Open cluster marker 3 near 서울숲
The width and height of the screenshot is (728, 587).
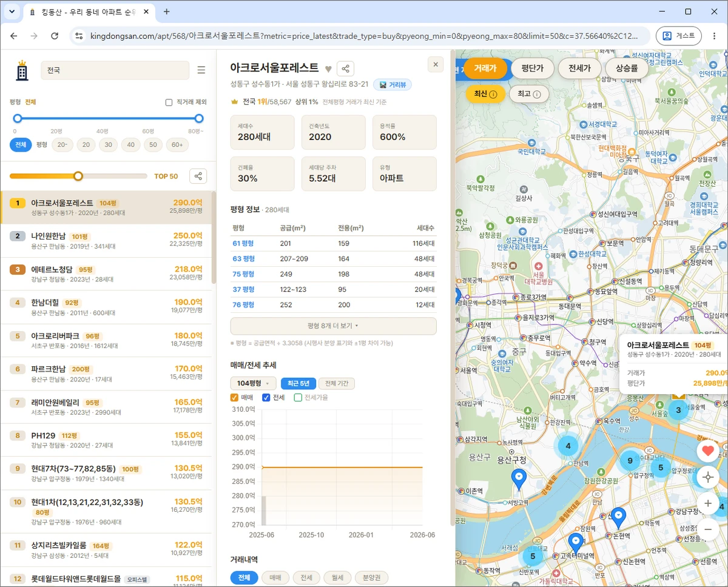pos(678,411)
